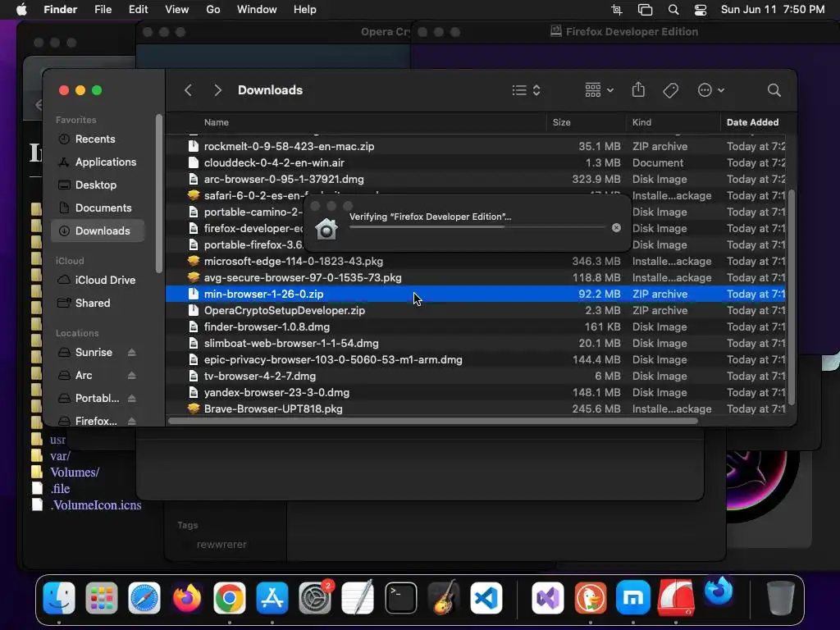Screen dimensions: 840x630
Task: Launch Safari from the Dock
Action: click(x=144, y=598)
